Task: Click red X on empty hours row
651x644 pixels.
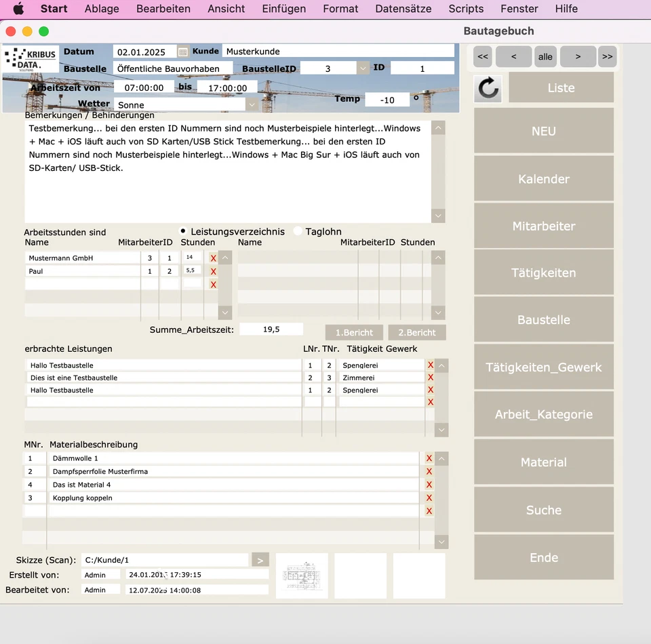Action: (214, 285)
